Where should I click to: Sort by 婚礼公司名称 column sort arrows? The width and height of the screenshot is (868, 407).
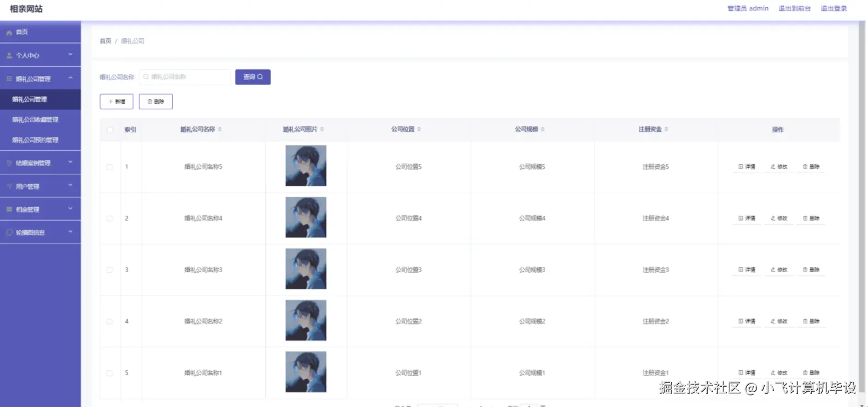[220, 129]
